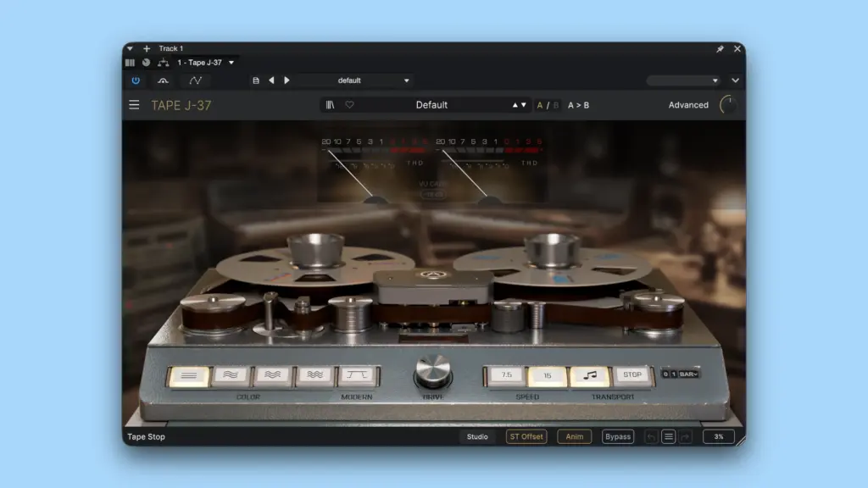
Task: Select the third Color wave button
Action: click(x=272, y=375)
